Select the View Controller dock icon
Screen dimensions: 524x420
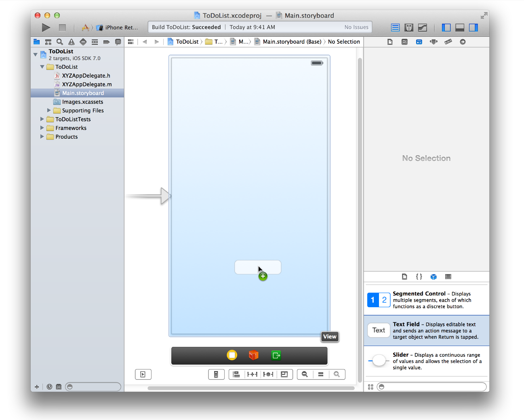coord(232,355)
